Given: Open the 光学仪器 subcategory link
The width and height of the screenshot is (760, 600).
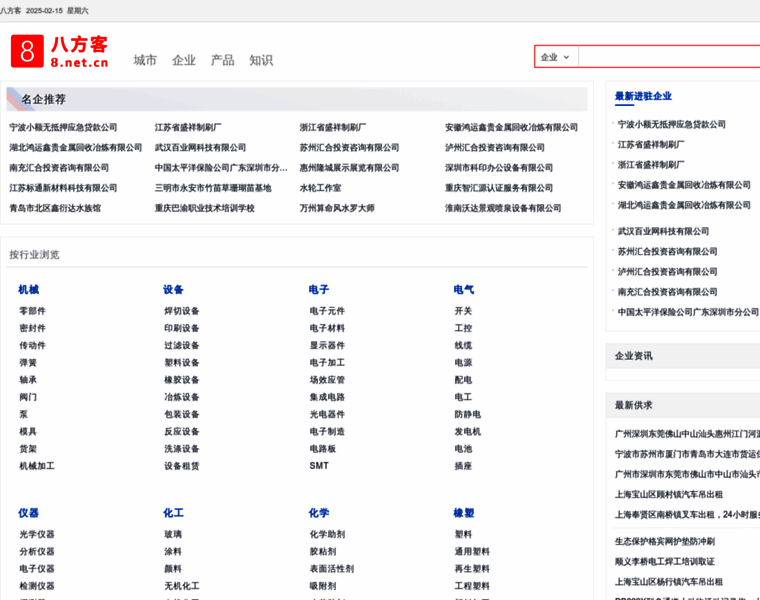Looking at the screenshot, I should click(x=37, y=534).
